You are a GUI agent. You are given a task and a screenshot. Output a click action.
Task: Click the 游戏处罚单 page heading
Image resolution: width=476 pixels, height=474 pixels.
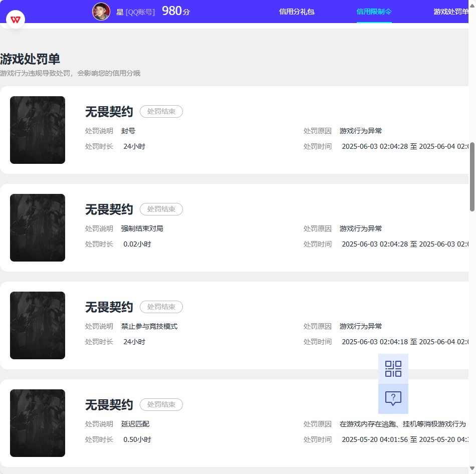click(30, 59)
